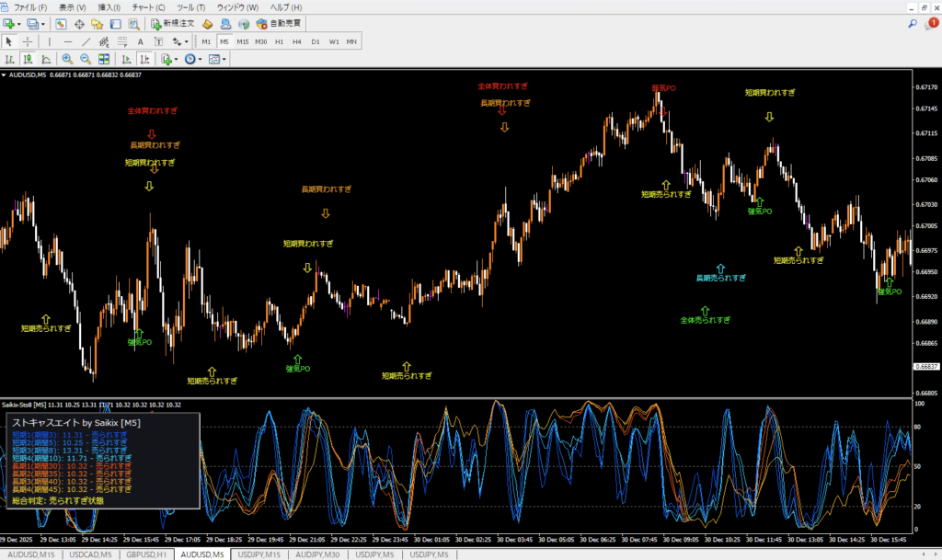
Task: Select the H4 timeframe button
Action: [x=297, y=41]
